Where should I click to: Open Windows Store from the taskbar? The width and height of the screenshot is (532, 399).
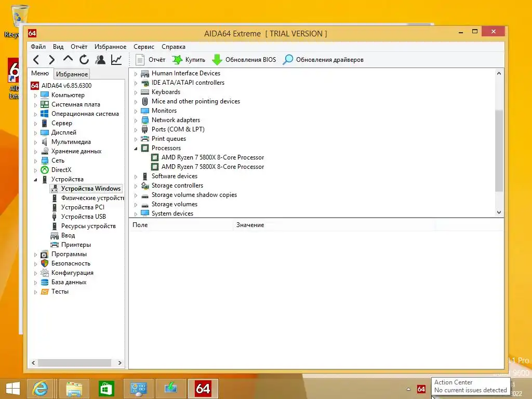pos(107,389)
